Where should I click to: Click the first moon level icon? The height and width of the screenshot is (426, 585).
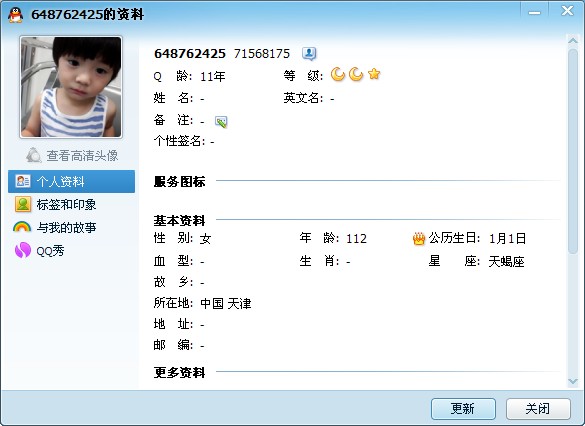tap(338, 74)
